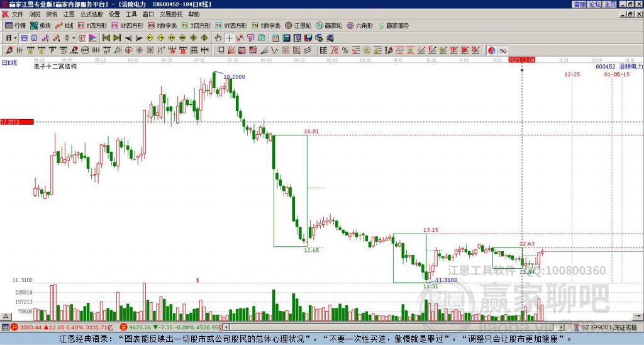This screenshot has width=644, height=345.
Task: Click the colorful flag icon
Action: point(93,38)
